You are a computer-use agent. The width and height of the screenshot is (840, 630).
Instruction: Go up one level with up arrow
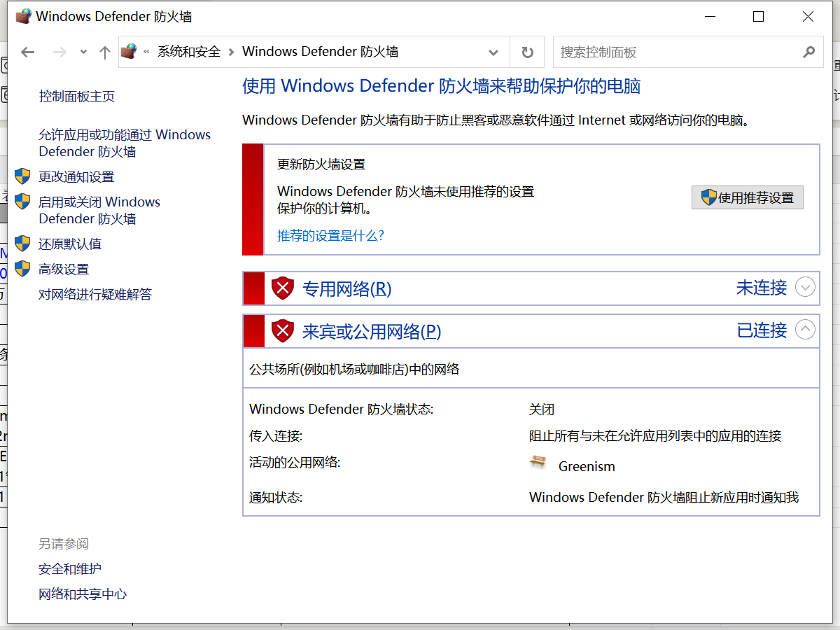(105, 52)
